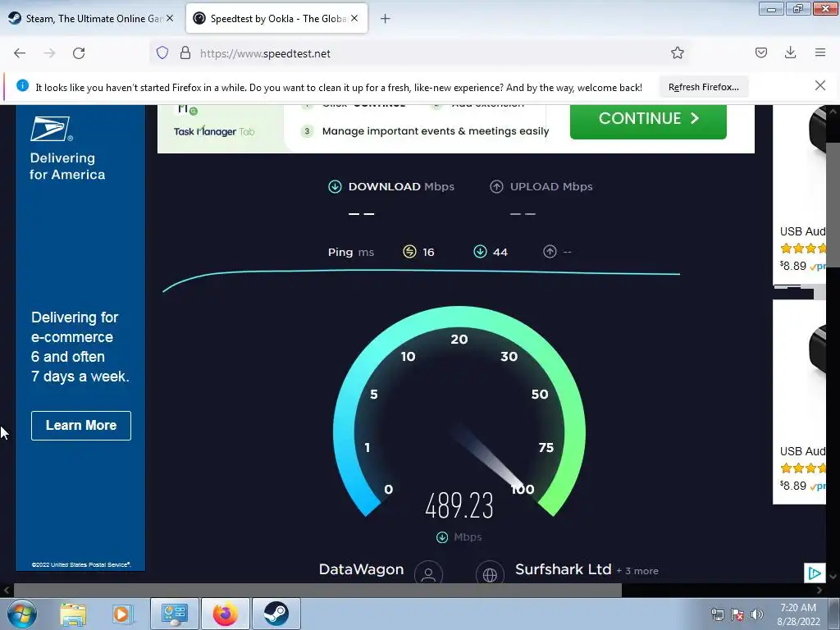Click the globe server icon
The width and height of the screenshot is (840, 630).
pos(490,572)
